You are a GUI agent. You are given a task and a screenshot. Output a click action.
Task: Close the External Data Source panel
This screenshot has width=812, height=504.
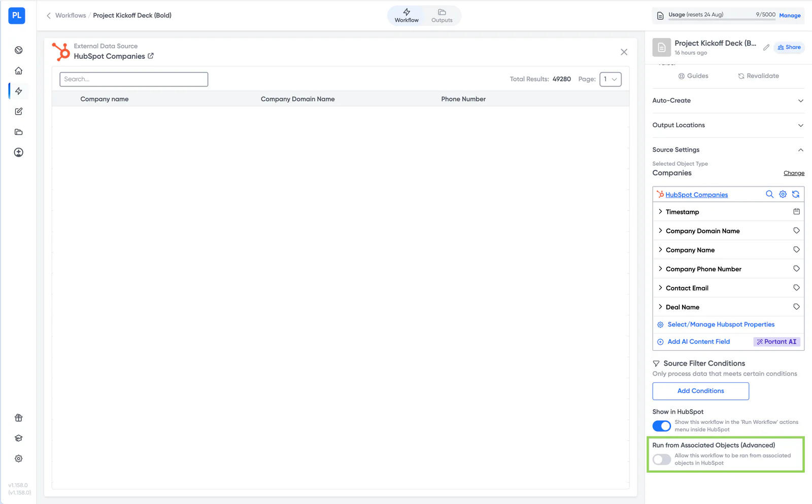[624, 52]
